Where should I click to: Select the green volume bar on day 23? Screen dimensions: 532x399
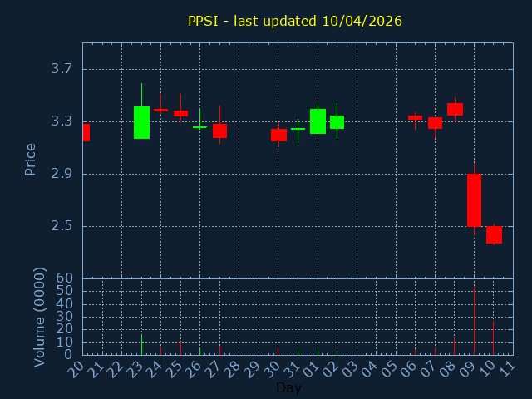141,345
